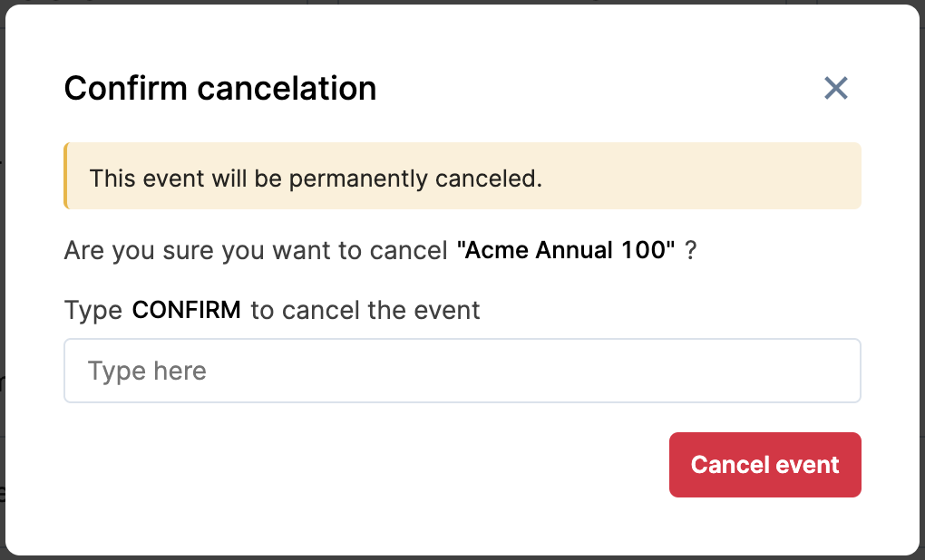Click the warning stripe on the alert's left edge
This screenshot has width=925, height=560.
66,175
